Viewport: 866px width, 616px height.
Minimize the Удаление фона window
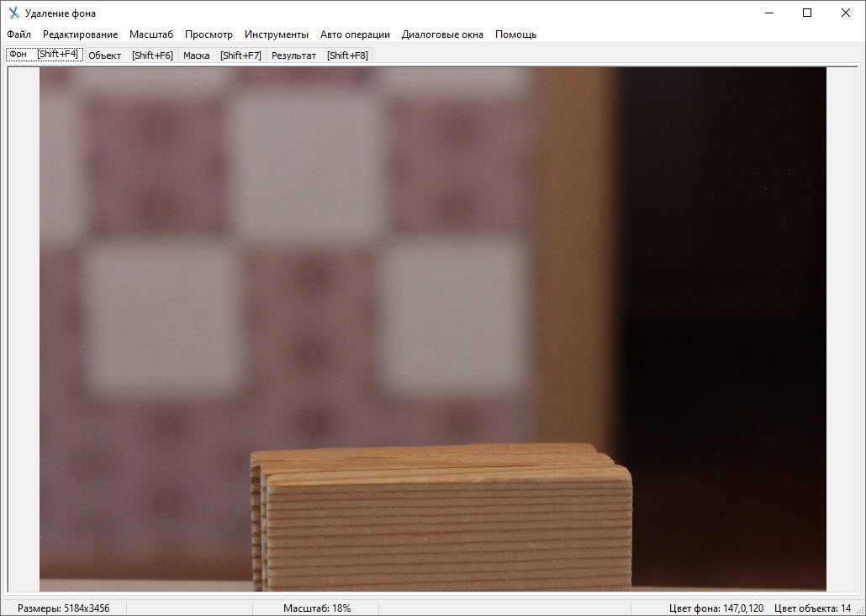(x=768, y=13)
